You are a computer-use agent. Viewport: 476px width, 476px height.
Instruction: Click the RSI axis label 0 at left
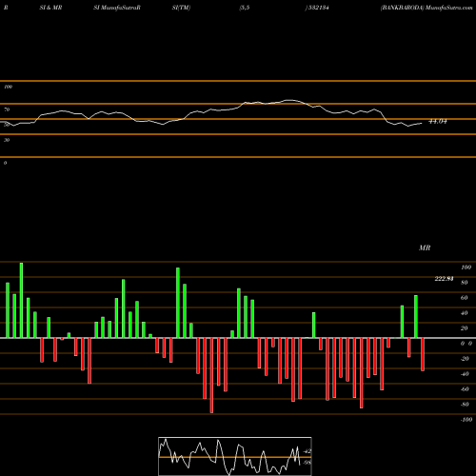tap(5, 163)
